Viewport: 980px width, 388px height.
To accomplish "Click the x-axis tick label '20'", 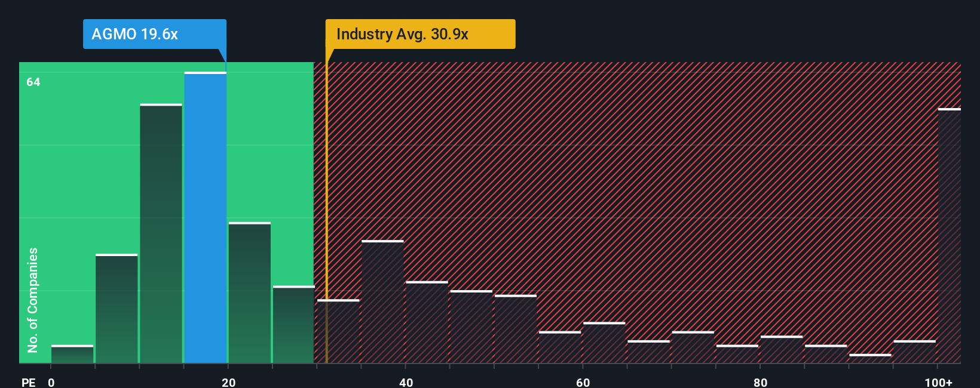I will pyautogui.click(x=228, y=382).
